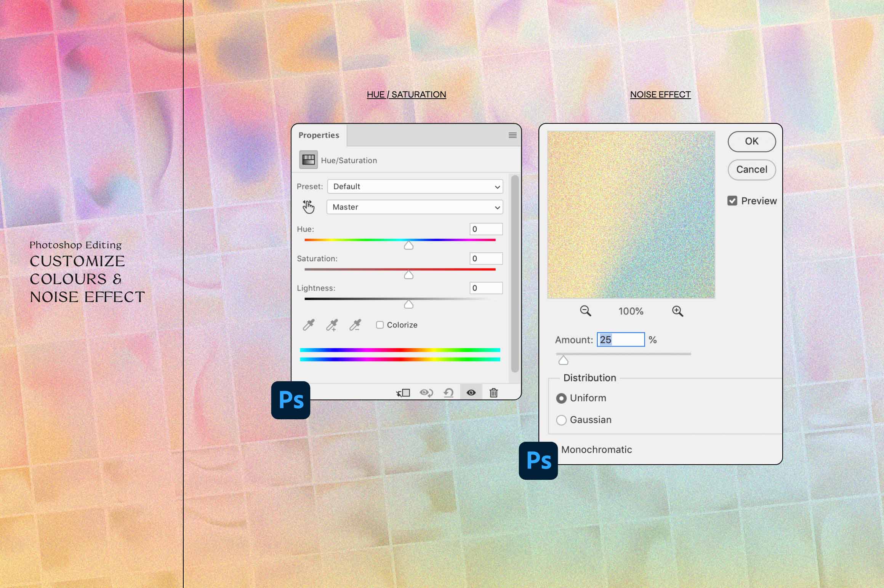Toggle adjustment layer visibility with eye icon

471,393
